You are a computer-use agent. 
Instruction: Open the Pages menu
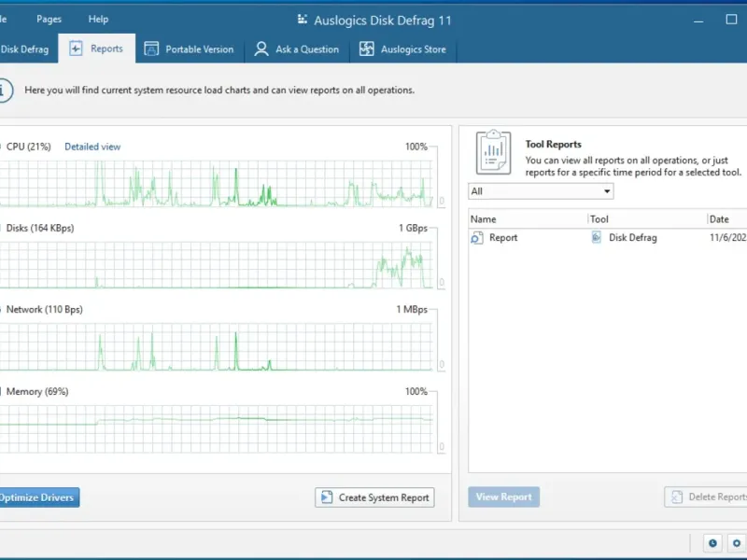tap(49, 19)
